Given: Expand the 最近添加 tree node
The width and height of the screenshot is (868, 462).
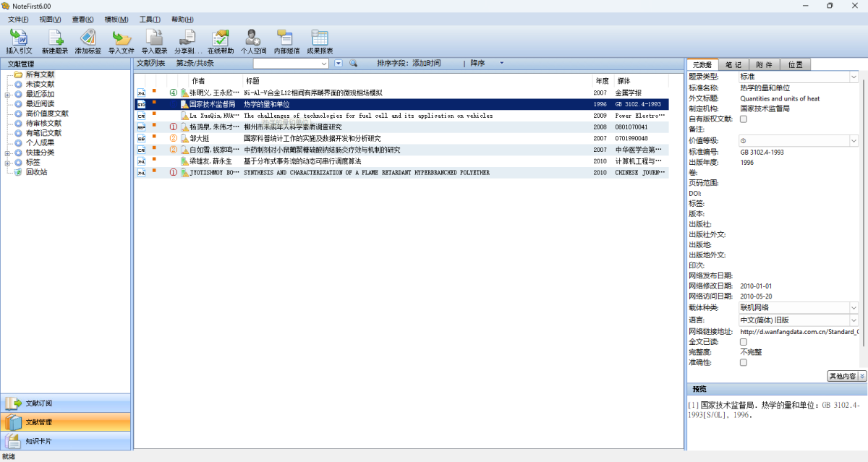Looking at the screenshot, I should point(7,94).
